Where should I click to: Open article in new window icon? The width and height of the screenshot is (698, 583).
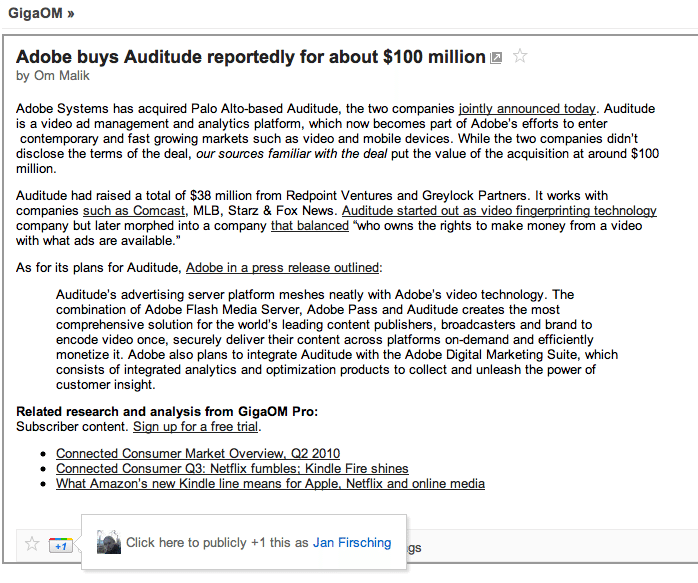(x=496, y=58)
